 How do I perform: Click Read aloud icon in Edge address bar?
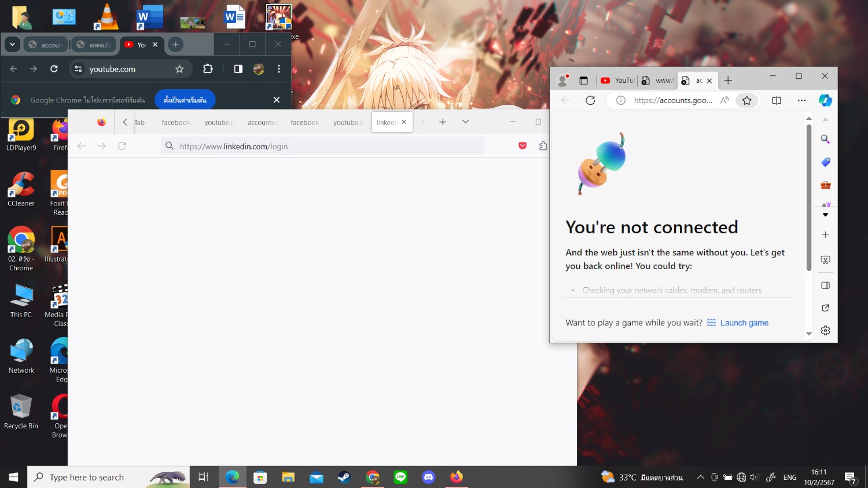[724, 100]
